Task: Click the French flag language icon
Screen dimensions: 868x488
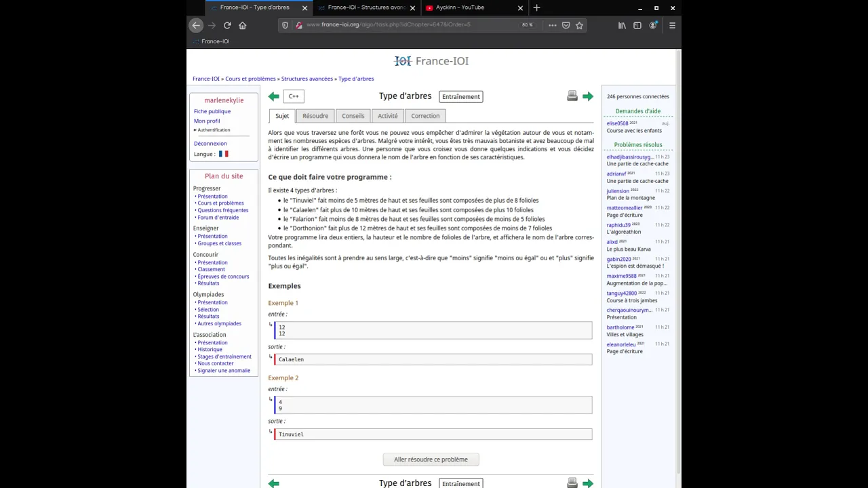Action: (x=223, y=154)
